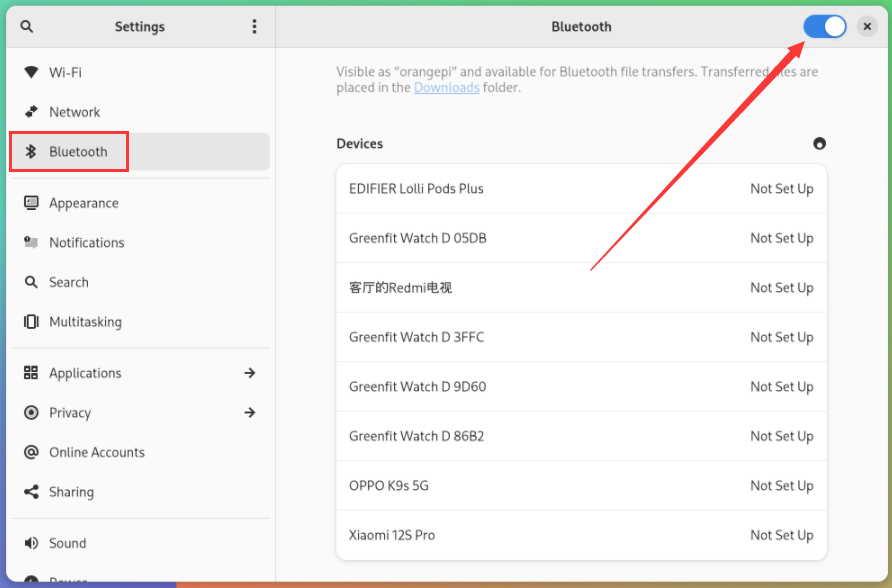Click the Settings title in sidebar header
Screen dimensions: 892x588
click(140, 27)
